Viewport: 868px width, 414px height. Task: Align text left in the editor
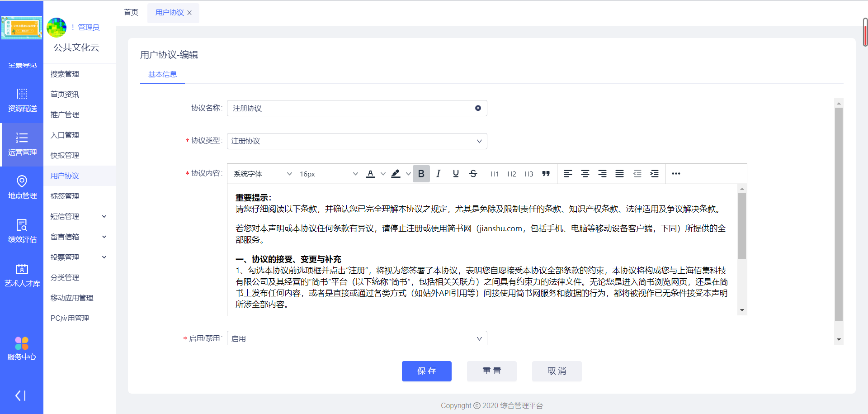pos(568,174)
